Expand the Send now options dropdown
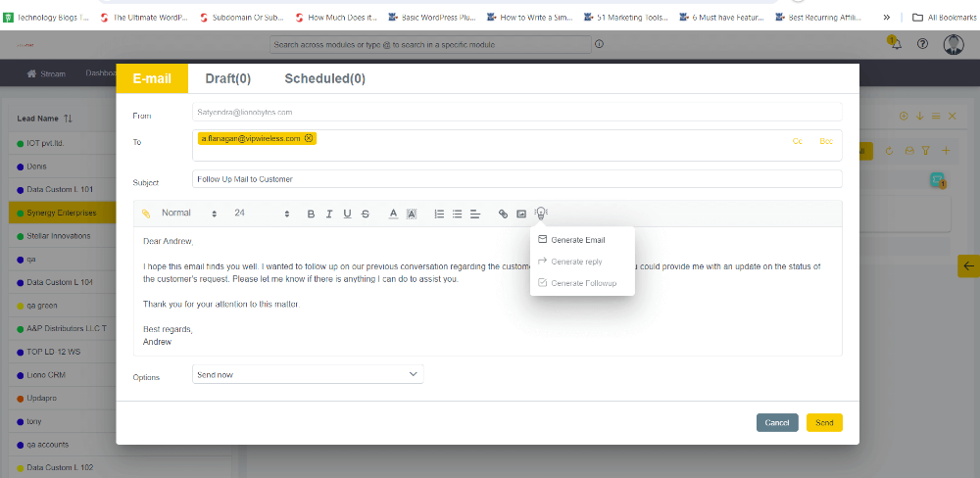The height and width of the screenshot is (478, 980). tap(308, 374)
